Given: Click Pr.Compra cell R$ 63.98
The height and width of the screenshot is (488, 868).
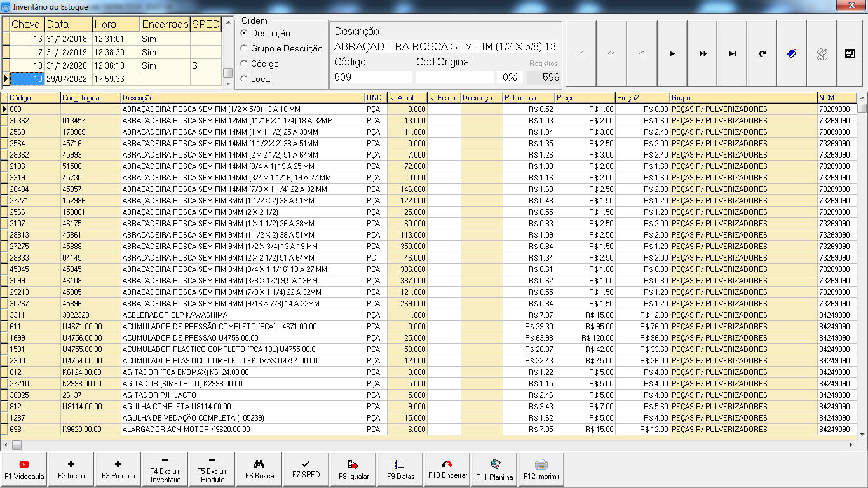Looking at the screenshot, I should pos(529,338).
